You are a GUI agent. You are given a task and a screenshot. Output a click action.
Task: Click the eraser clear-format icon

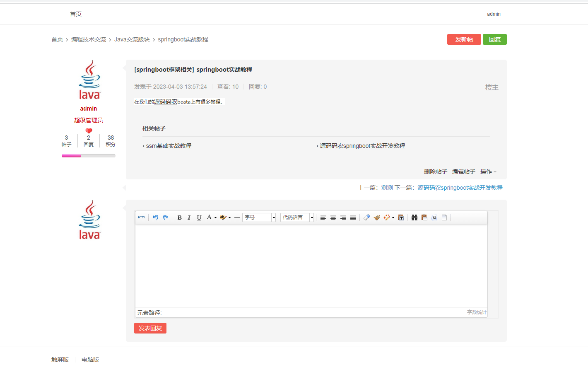pos(367,217)
